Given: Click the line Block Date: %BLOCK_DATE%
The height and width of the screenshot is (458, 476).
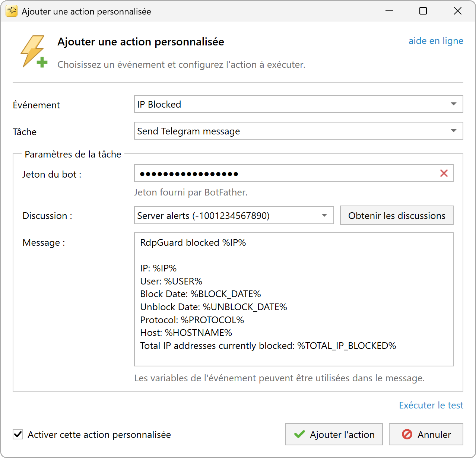Looking at the screenshot, I should pyautogui.click(x=200, y=294).
